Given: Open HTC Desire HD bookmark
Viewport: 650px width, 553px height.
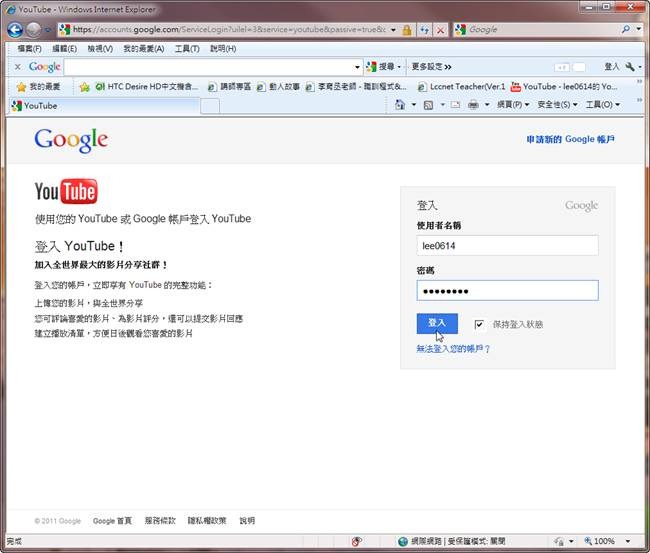Looking at the screenshot, I should [146, 87].
